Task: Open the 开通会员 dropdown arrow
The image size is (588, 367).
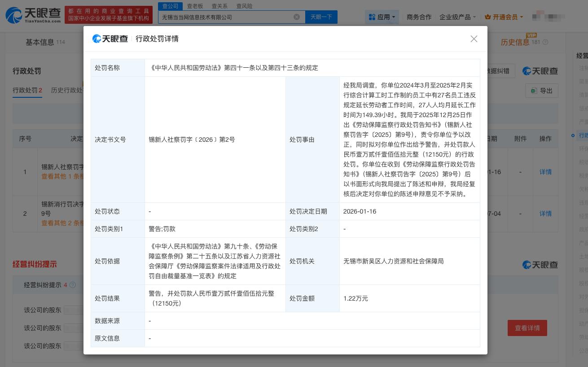Action: [x=521, y=17]
